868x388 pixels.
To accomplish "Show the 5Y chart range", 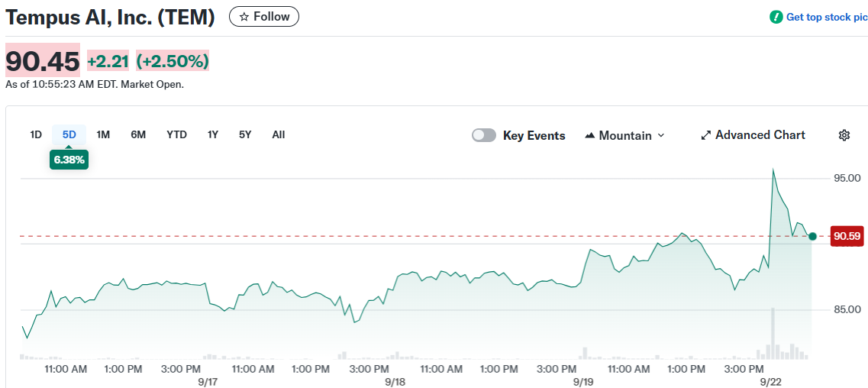I will pyautogui.click(x=245, y=134).
